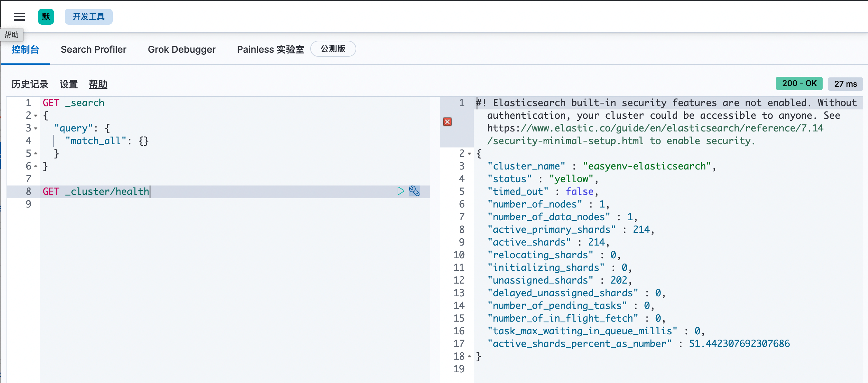Click fold arrow at editor line 5
This screenshot has width=868, height=383.
36,153
